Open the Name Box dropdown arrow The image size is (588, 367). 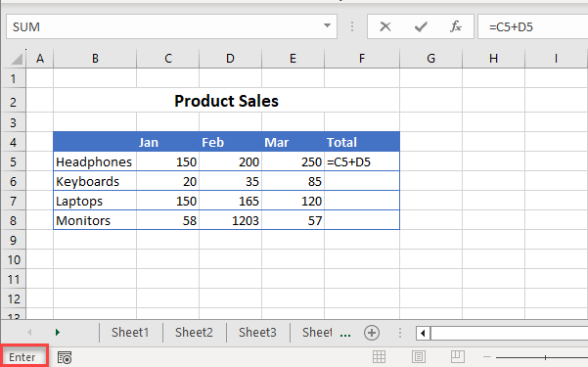pos(327,25)
